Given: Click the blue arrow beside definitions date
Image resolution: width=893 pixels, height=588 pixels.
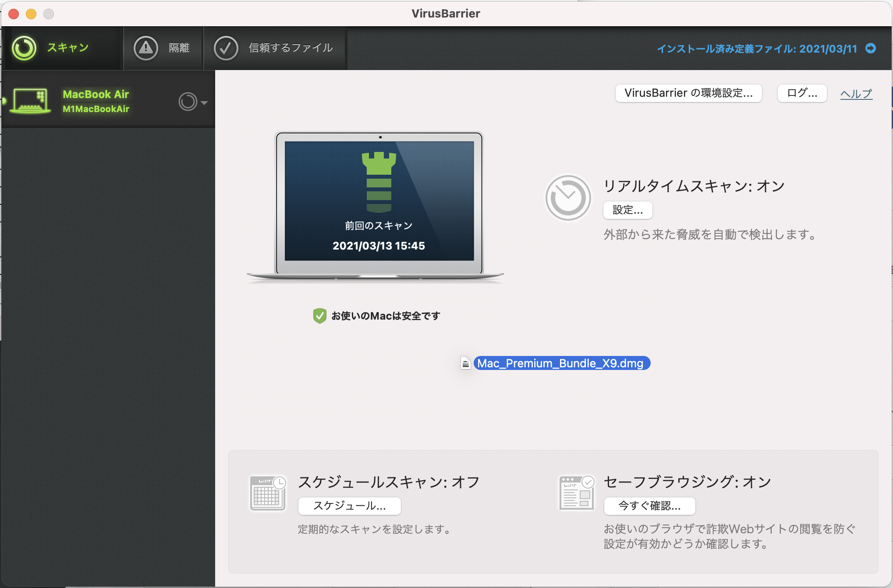Looking at the screenshot, I should click(871, 48).
